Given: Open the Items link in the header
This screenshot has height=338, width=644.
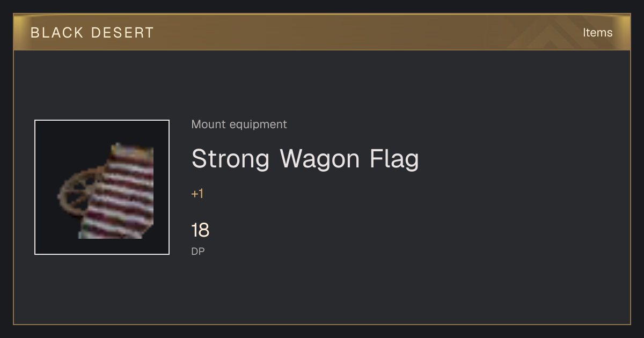Looking at the screenshot, I should pyautogui.click(x=597, y=33).
